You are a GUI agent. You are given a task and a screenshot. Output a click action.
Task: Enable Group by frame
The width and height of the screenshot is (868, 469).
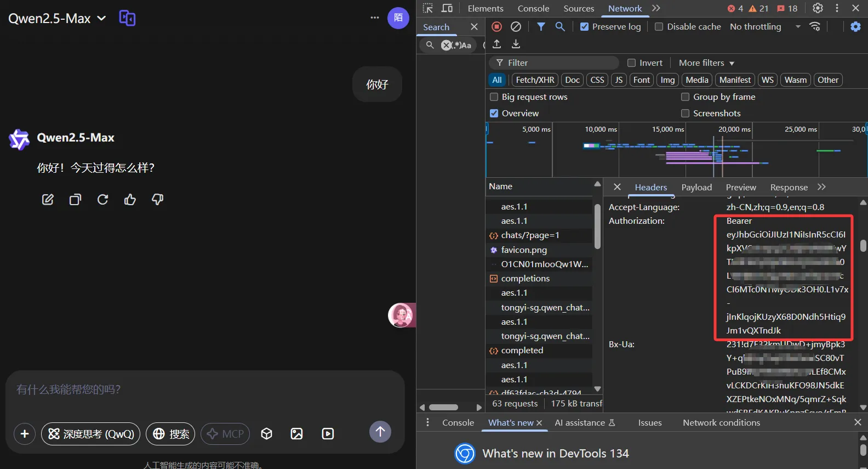point(685,97)
